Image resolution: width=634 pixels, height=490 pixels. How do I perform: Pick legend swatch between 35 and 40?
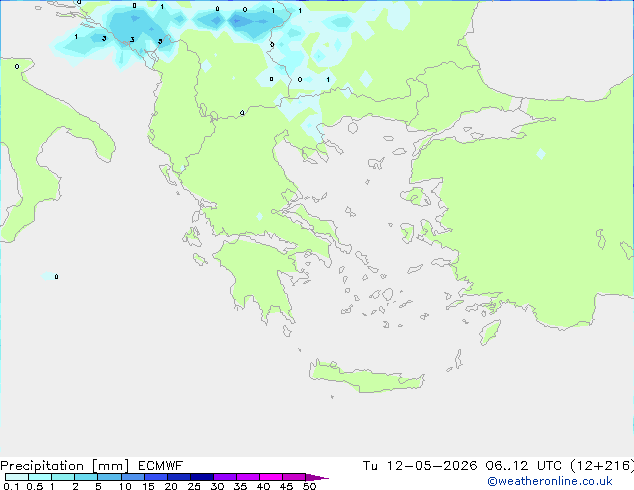pos(248,477)
